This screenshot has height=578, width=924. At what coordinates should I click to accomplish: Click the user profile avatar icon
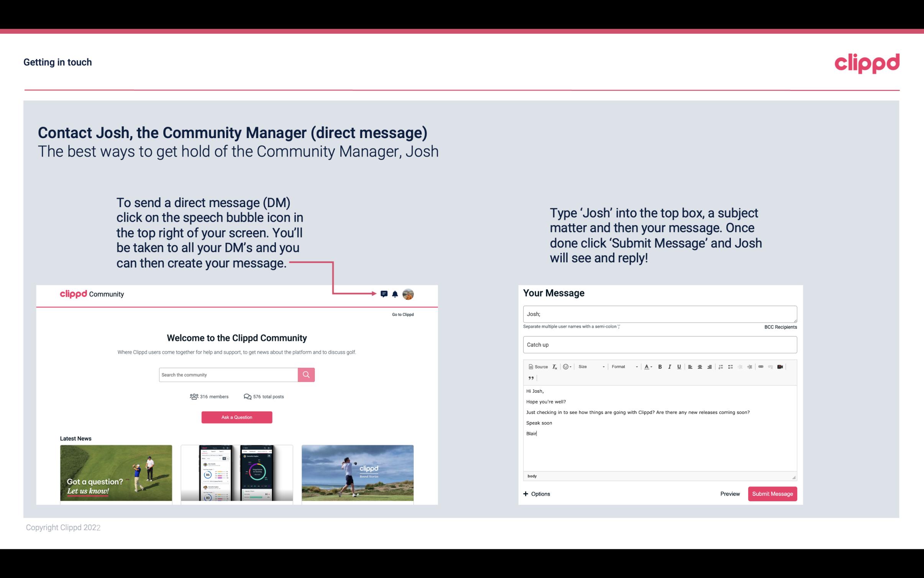click(x=409, y=294)
